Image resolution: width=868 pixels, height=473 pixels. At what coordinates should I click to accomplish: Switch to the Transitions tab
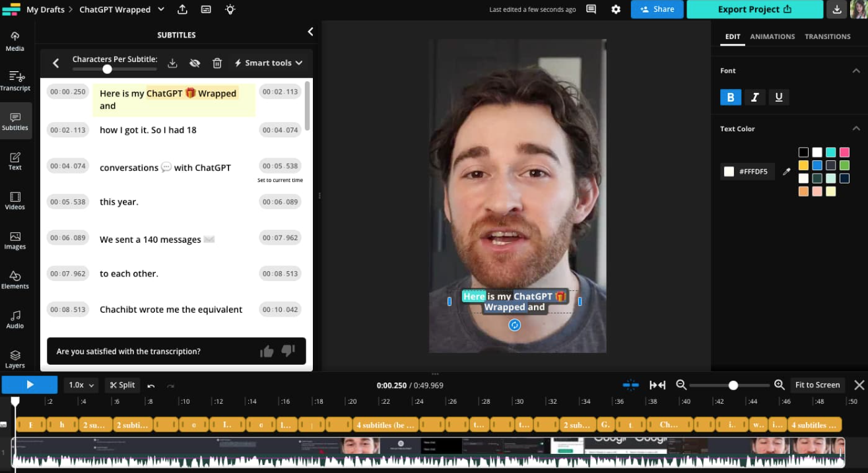[x=827, y=36]
